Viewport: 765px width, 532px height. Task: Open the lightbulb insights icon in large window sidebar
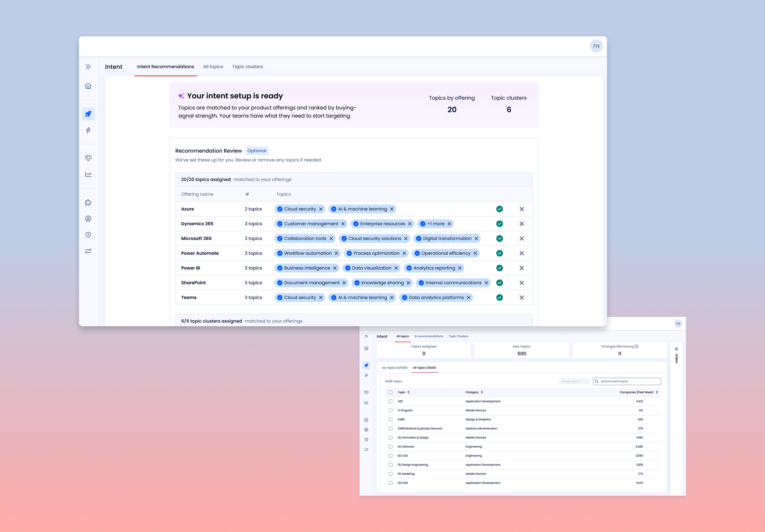tap(88, 158)
